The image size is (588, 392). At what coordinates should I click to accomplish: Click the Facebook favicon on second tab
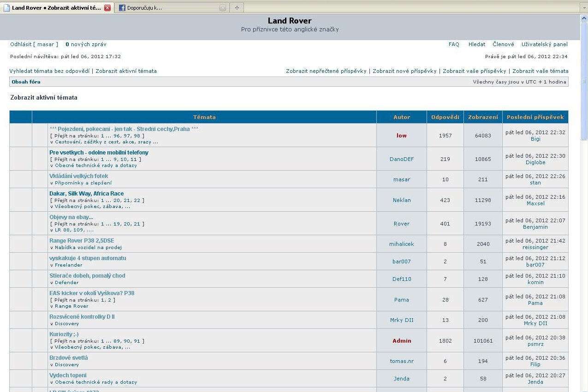122,8
